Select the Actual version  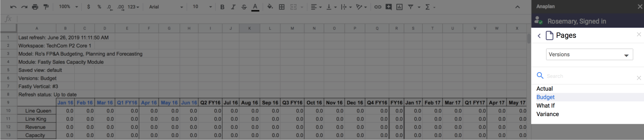tap(545, 89)
